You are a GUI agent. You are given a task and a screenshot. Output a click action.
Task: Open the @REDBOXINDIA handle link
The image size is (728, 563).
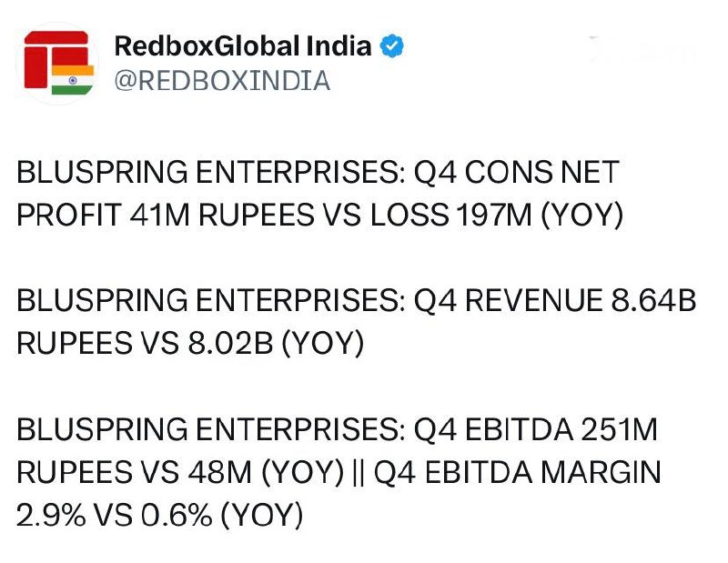(x=222, y=81)
